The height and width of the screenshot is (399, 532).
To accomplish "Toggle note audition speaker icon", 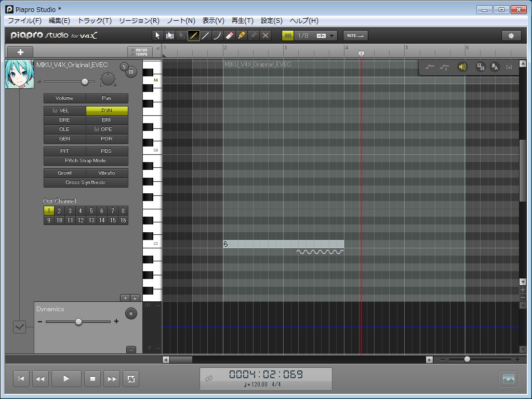I will tap(462, 67).
